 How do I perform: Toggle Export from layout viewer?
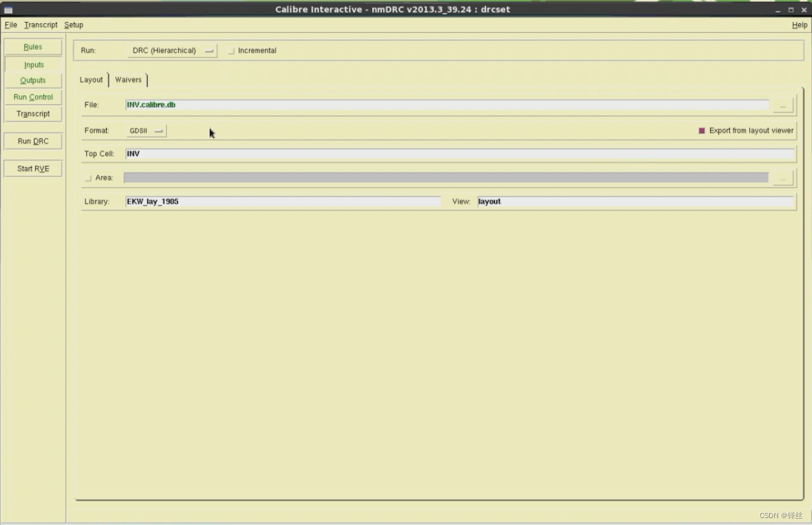(x=702, y=130)
